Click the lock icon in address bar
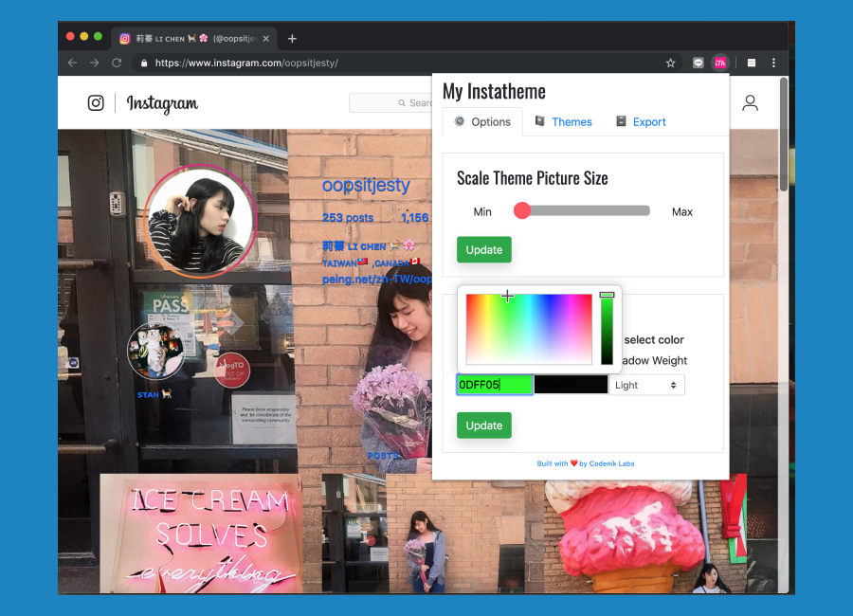 [x=144, y=63]
